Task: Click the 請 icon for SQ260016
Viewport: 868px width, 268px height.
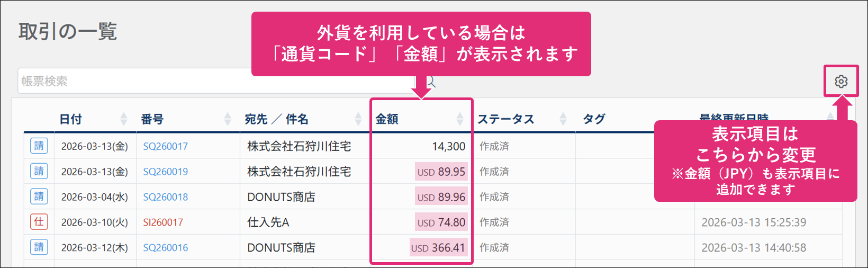Action: (x=39, y=247)
